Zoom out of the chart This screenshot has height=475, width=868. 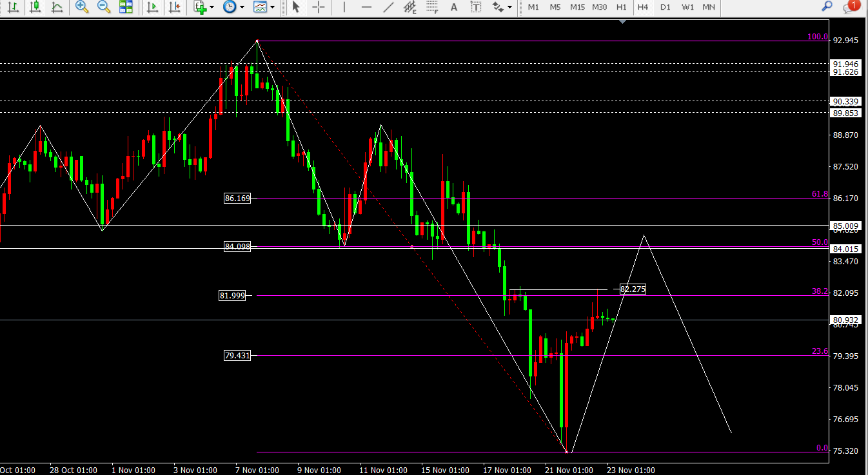coord(103,7)
